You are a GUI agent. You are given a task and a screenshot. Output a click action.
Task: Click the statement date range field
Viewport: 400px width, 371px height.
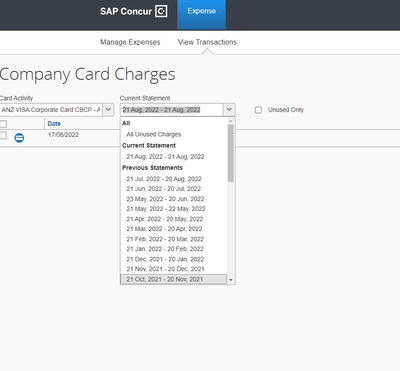172,110
